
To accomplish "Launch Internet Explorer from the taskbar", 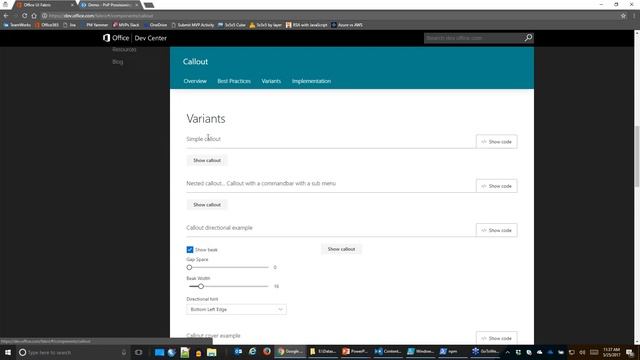I will pyautogui.click(x=253, y=351).
